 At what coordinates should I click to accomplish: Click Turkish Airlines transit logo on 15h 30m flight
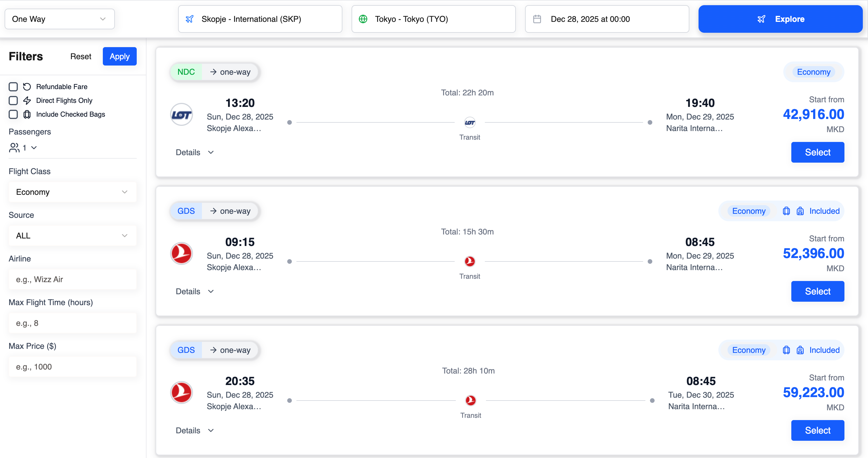470,261
